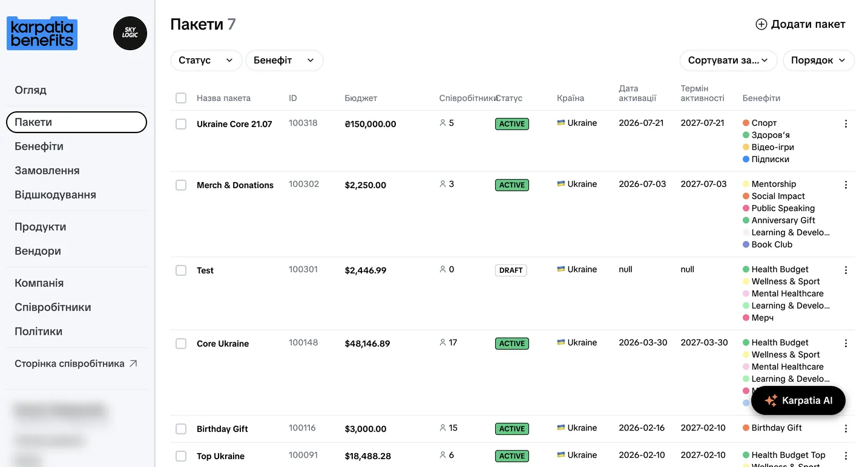Viewport: 868px width, 467px height.
Task: Open the kebab menu for Merch & Donations
Action: coord(846,185)
